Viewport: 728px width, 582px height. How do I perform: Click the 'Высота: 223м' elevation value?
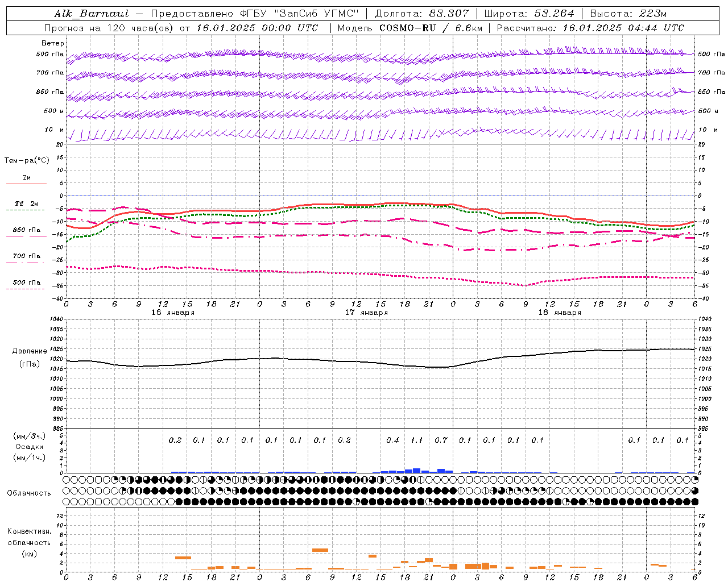pos(628,14)
